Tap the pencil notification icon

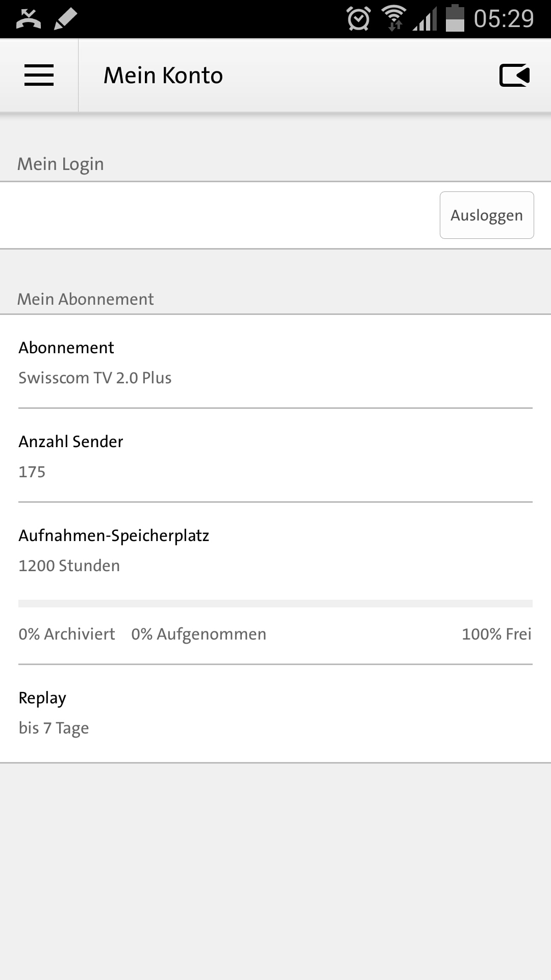coord(65,19)
